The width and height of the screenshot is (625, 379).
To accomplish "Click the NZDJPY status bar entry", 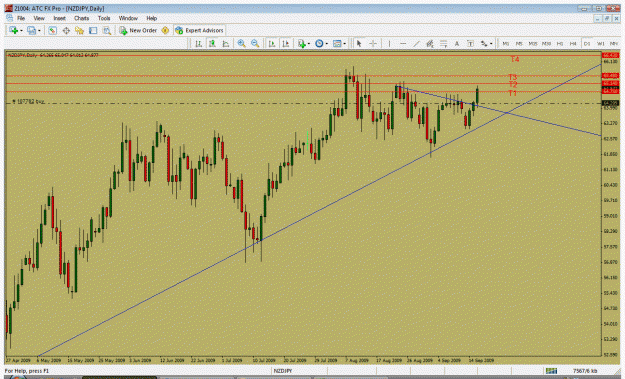I will point(283,371).
